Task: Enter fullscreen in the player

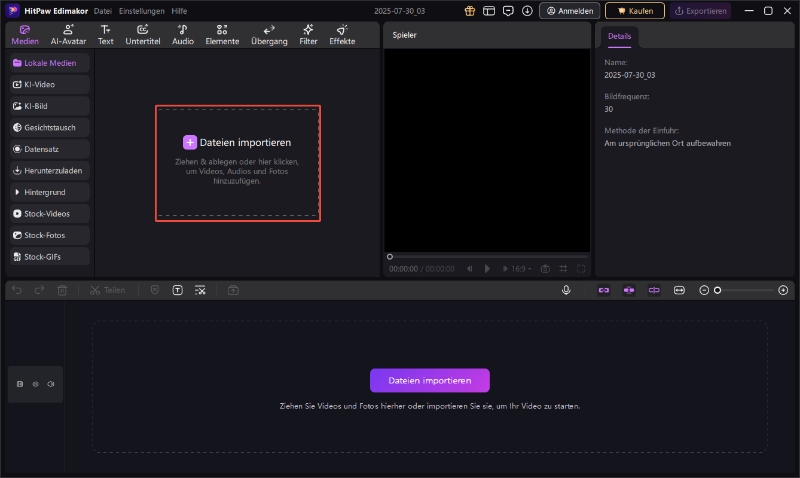Action: point(581,268)
